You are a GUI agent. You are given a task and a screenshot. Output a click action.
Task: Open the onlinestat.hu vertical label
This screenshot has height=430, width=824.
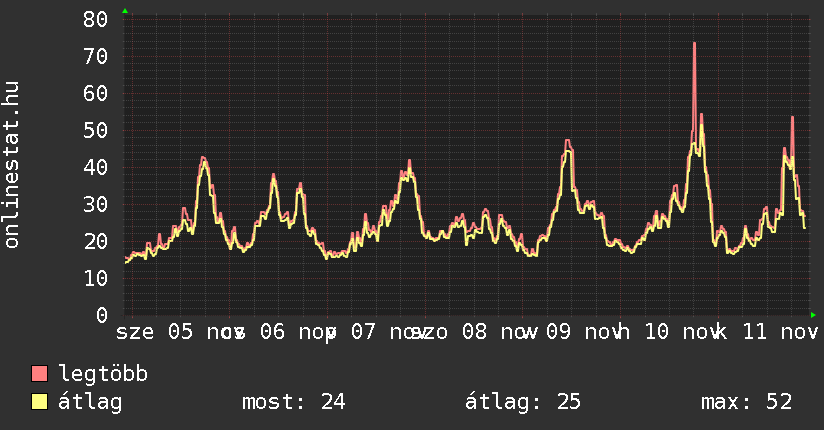[x=12, y=165]
